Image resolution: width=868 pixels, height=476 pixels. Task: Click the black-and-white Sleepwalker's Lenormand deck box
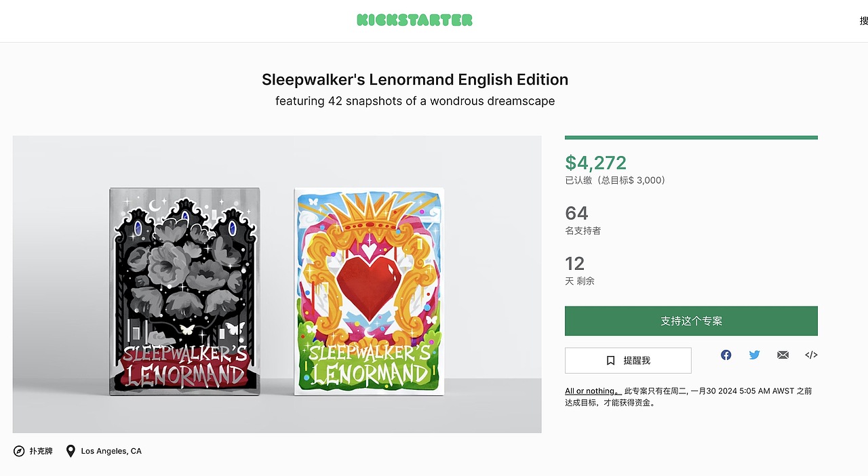[x=185, y=292]
